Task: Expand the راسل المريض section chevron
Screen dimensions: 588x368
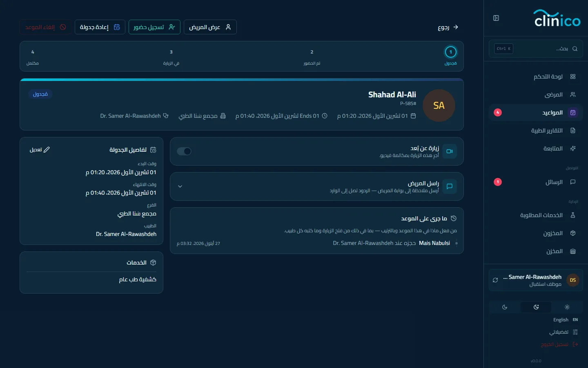Action: point(180,186)
